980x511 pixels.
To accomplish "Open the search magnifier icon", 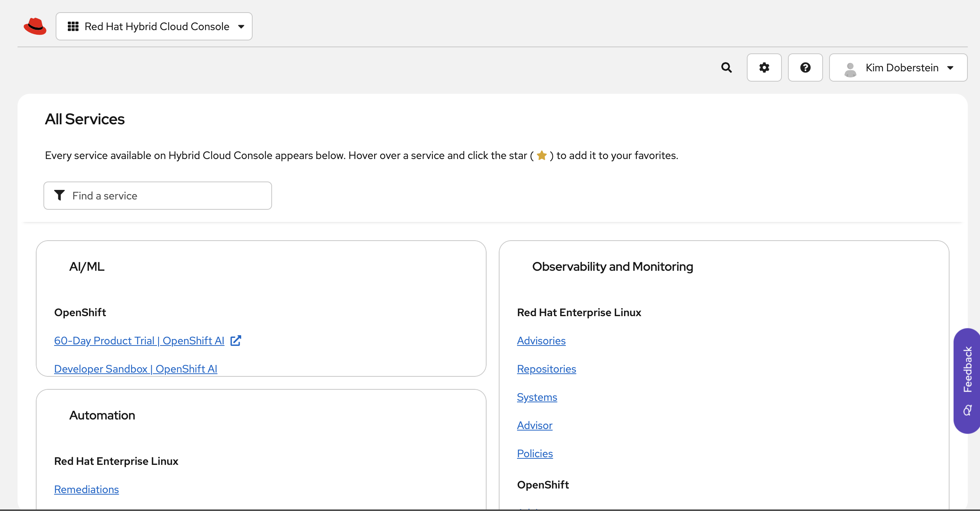I will 727,67.
